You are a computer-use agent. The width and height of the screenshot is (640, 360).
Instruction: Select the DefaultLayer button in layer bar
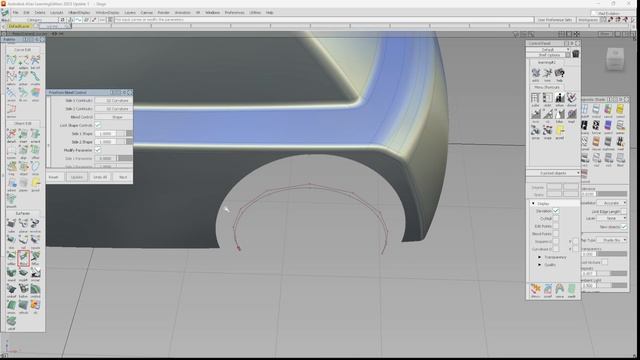(19, 27)
